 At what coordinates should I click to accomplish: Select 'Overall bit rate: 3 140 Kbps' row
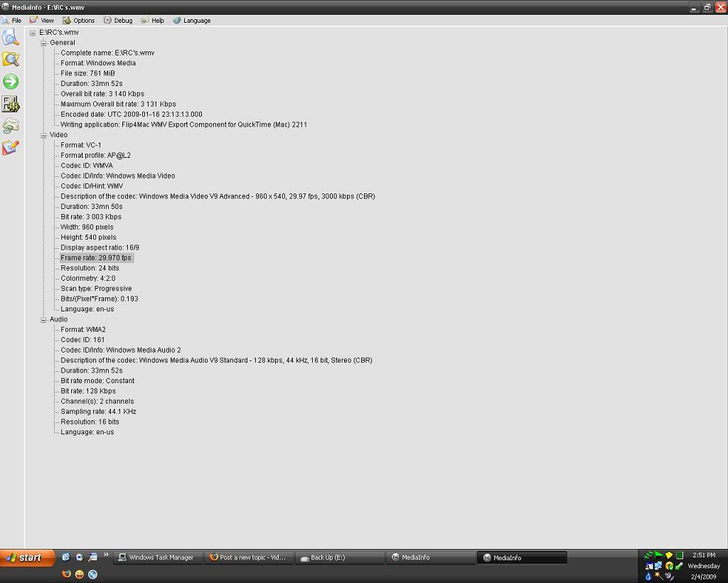coord(102,94)
